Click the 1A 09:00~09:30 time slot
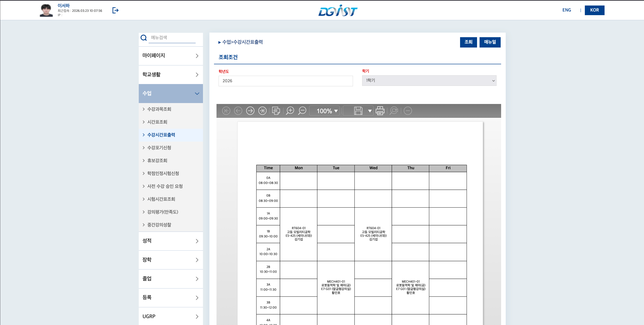This screenshot has height=325, width=644. pos(268,216)
